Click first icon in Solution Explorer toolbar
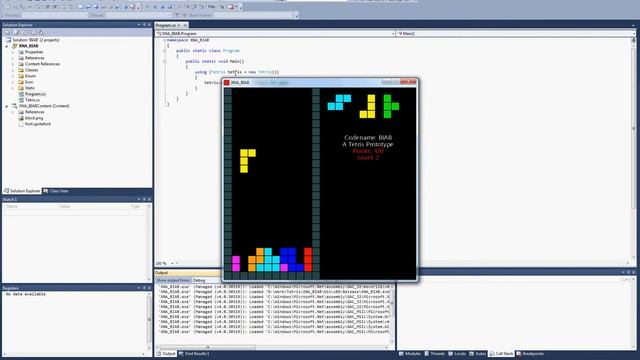The image size is (640, 360). pos(7,33)
